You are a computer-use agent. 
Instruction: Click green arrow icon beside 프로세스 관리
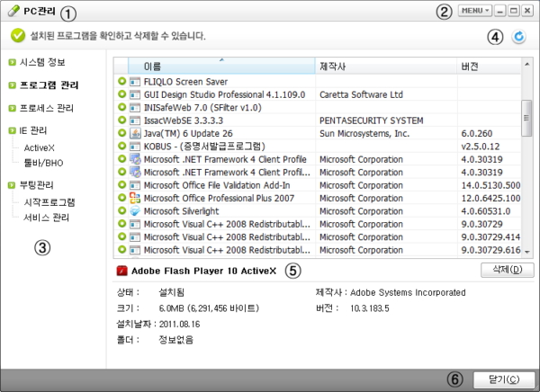[x=12, y=108]
